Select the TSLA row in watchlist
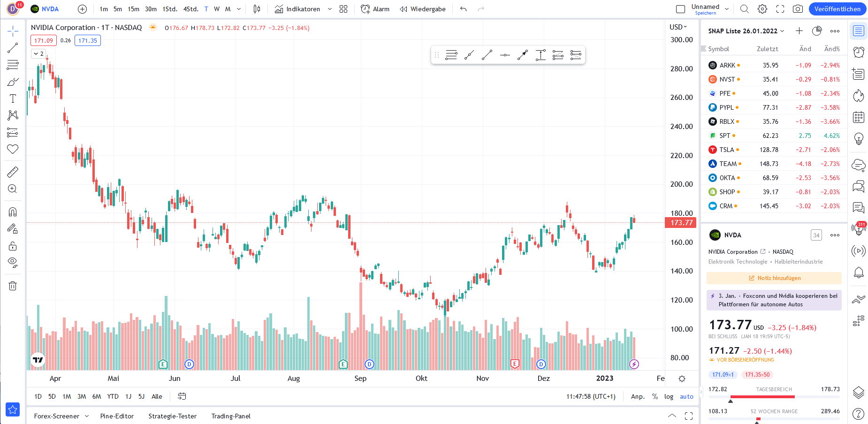This screenshot has width=868, height=424. click(x=774, y=150)
